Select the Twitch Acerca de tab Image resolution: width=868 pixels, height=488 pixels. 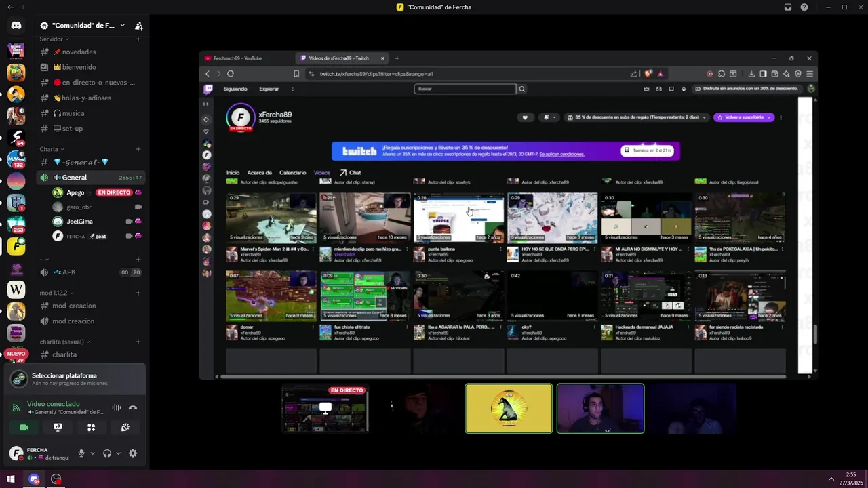tap(259, 173)
